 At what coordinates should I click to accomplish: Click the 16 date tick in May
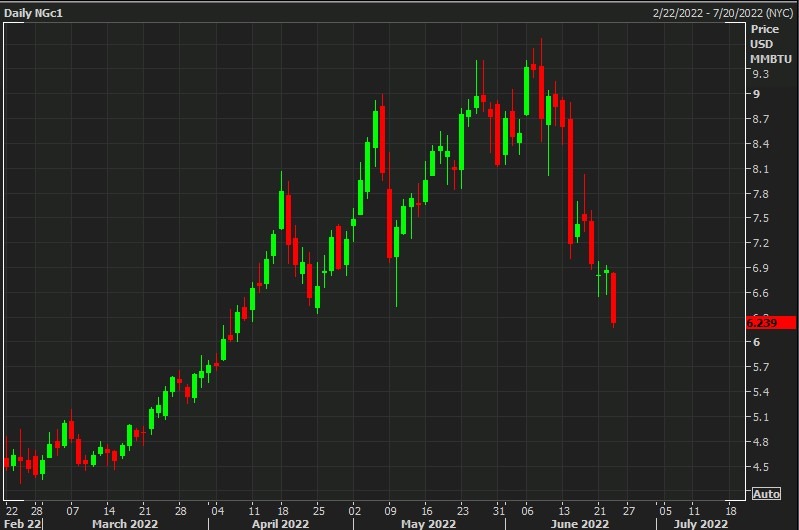(427, 511)
